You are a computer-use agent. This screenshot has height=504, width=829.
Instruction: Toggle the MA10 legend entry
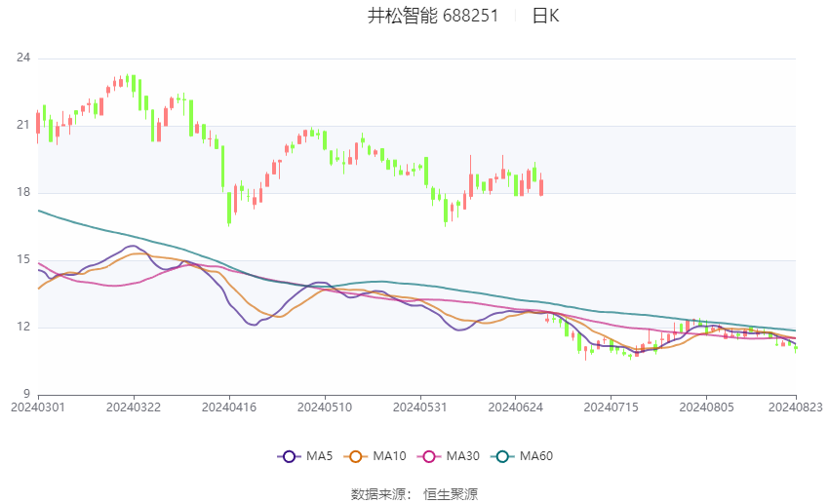pyautogui.click(x=375, y=456)
